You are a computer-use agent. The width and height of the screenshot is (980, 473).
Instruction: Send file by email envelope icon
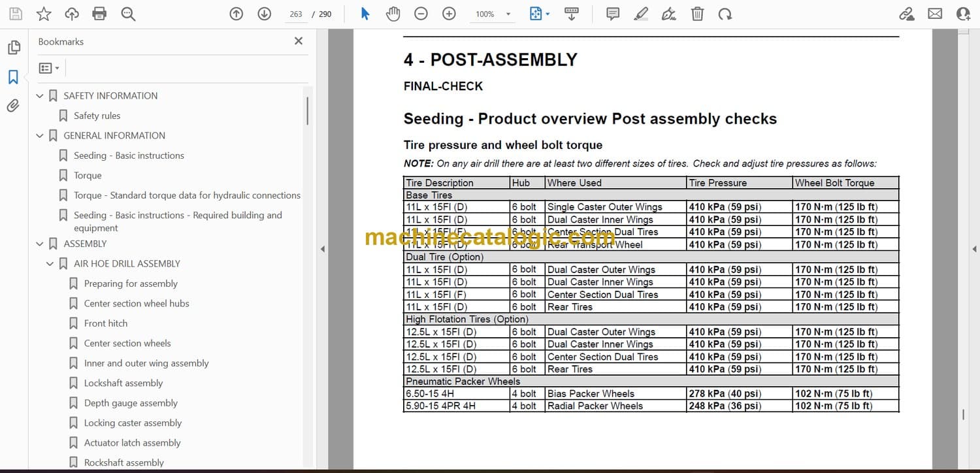(x=935, y=14)
